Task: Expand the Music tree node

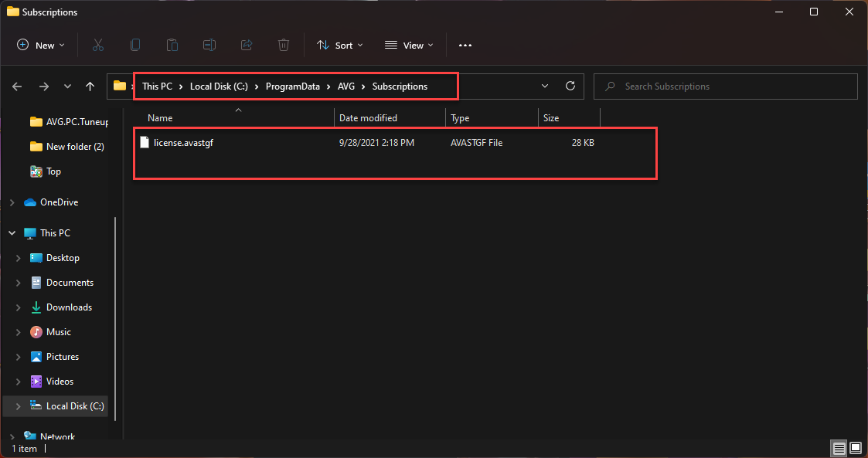Action: [x=19, y=332]
